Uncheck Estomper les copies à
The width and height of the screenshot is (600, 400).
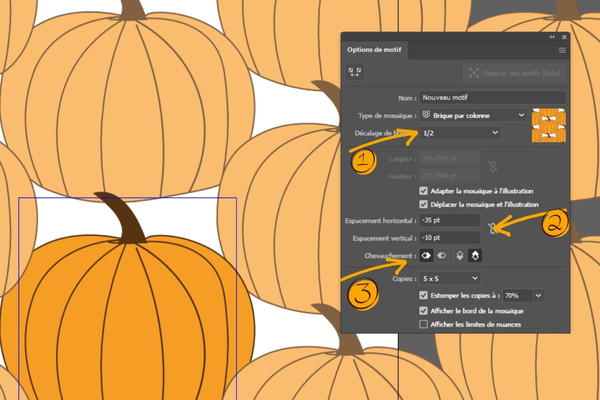[423, 295]
